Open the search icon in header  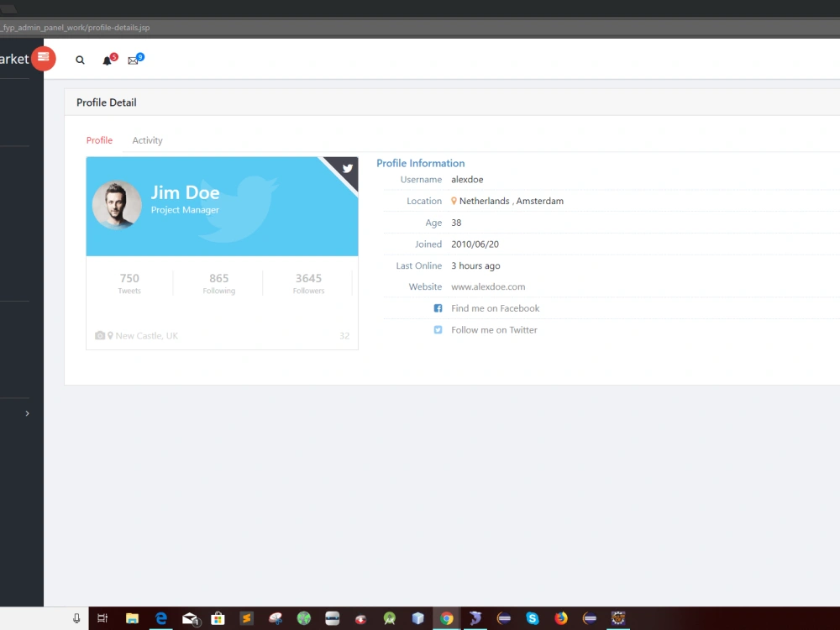coord(80,60)
